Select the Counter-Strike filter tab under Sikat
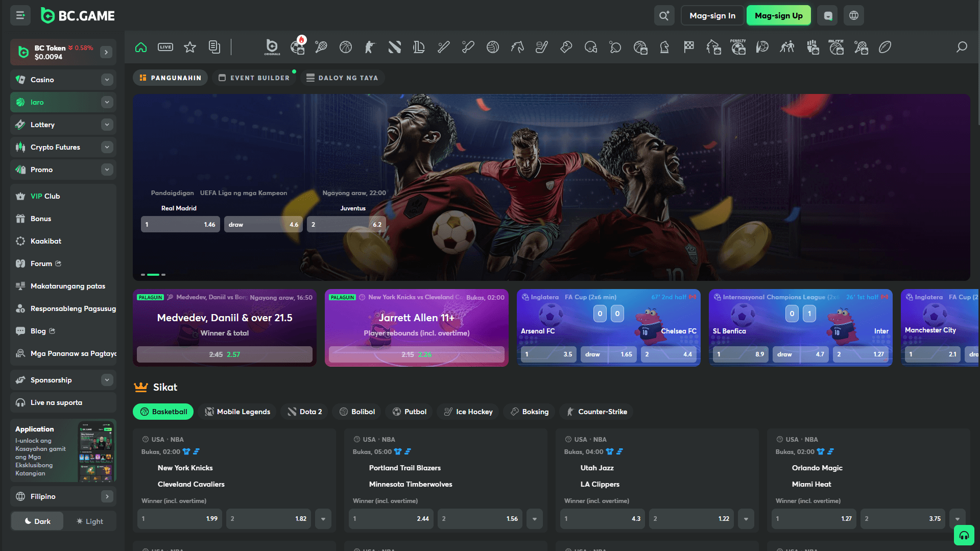Image resolution: width=980 pixels, height=551 pixels. [596, 412]
